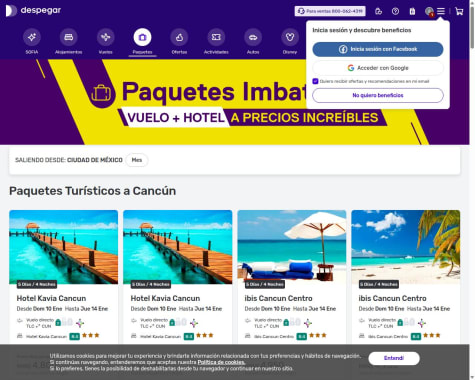Click the ibis Cancun Centro title under the palm photo
This screenshot has height=380, width=475.
click(x=392, y=298)
